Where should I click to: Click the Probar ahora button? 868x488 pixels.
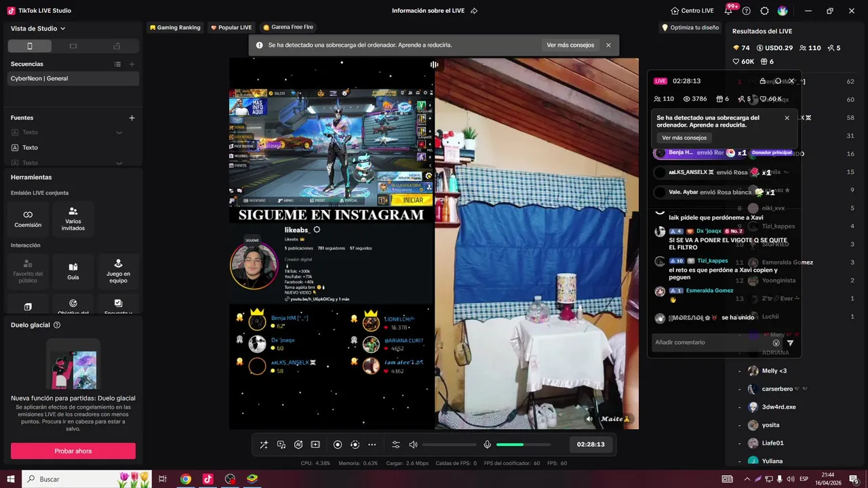click(73, 451)
